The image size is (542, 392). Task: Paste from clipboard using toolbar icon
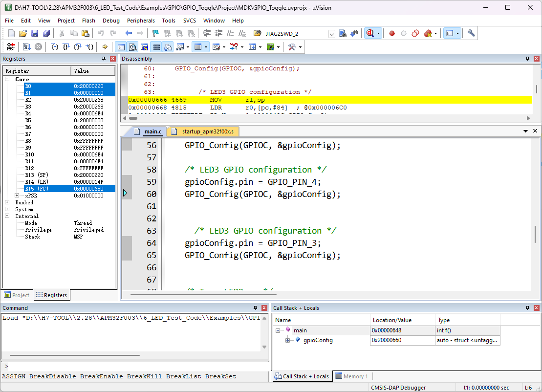86,34
